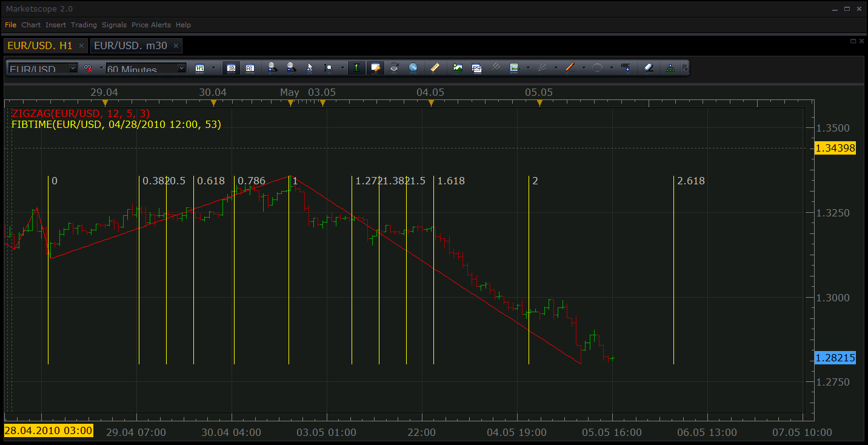868x445 pixels.
Task: Open the Chart menu
Action: pyautogui.click(x=31, y=25)
